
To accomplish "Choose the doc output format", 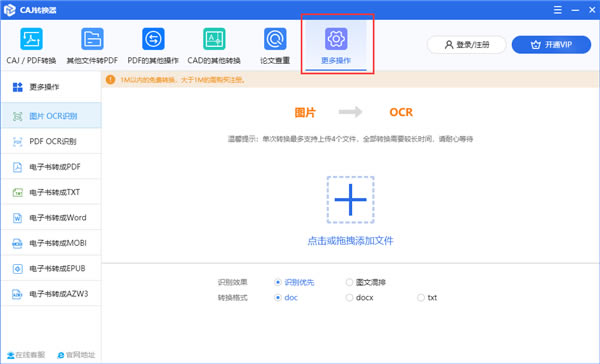I will 278,297.
